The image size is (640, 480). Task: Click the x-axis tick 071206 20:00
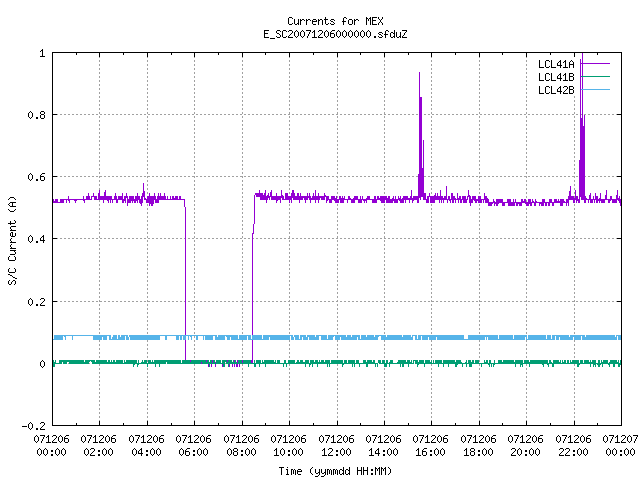[x=525, y=446]
